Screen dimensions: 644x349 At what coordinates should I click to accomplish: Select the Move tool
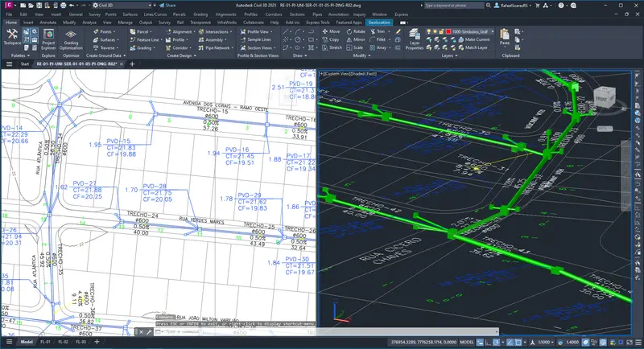point(331,31)
